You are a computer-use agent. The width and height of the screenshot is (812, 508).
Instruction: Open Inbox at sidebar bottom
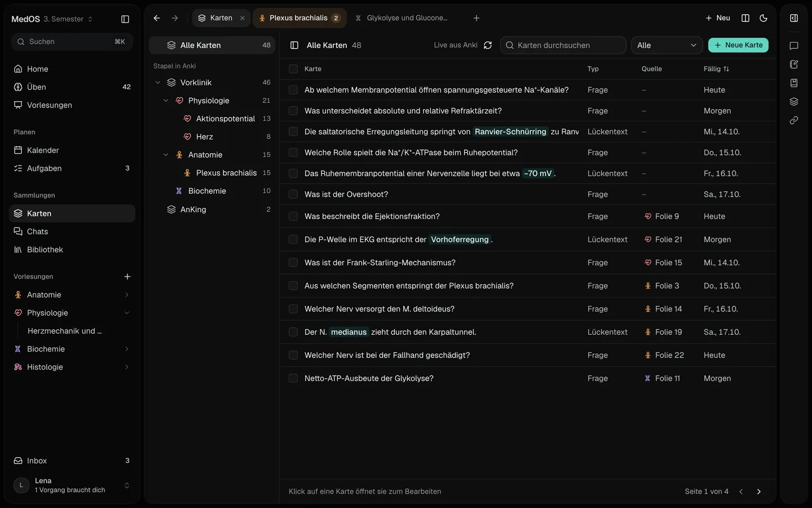pyautogui.click(x=72, y=461)
